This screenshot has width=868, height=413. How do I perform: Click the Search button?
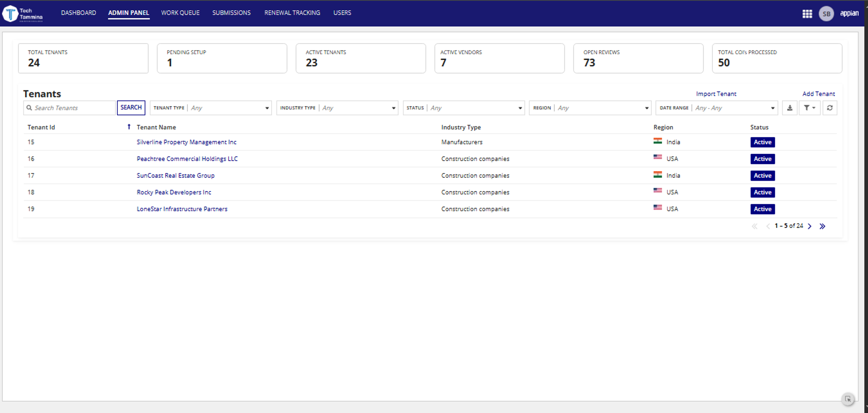[131, 108]
